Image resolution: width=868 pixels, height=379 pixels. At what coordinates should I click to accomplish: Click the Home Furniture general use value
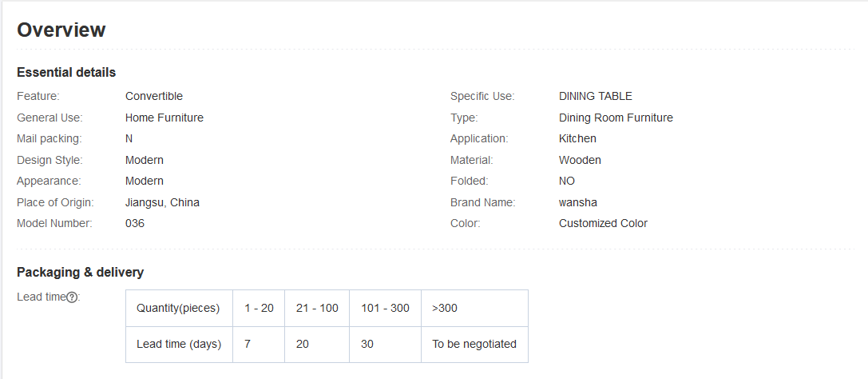click(164, 118)
